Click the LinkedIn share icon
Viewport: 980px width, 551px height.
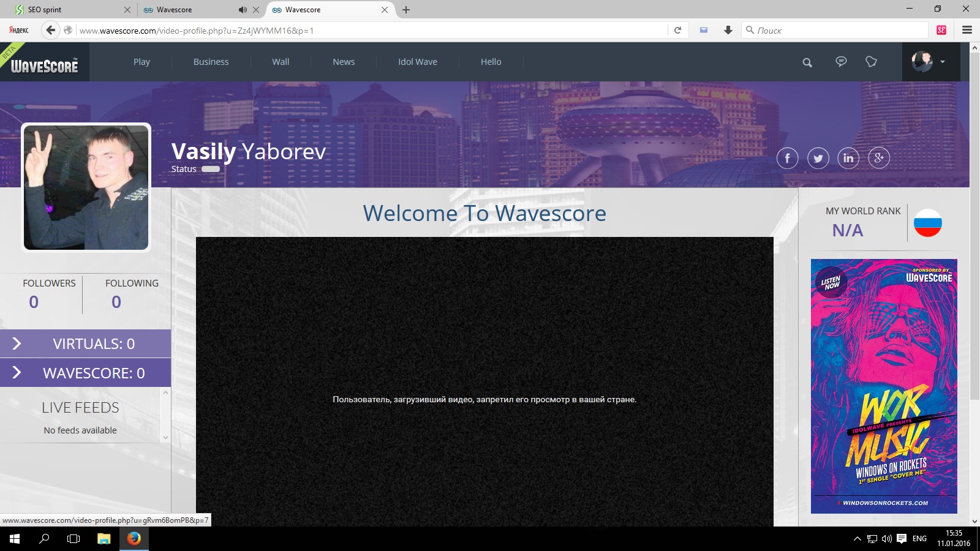tap(848, 158)
